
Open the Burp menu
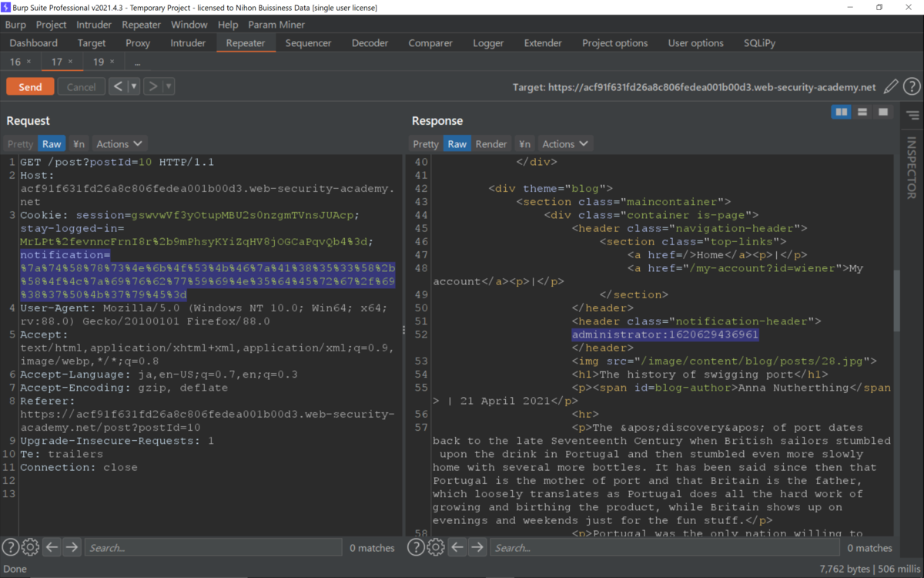[x=15, y=25]
